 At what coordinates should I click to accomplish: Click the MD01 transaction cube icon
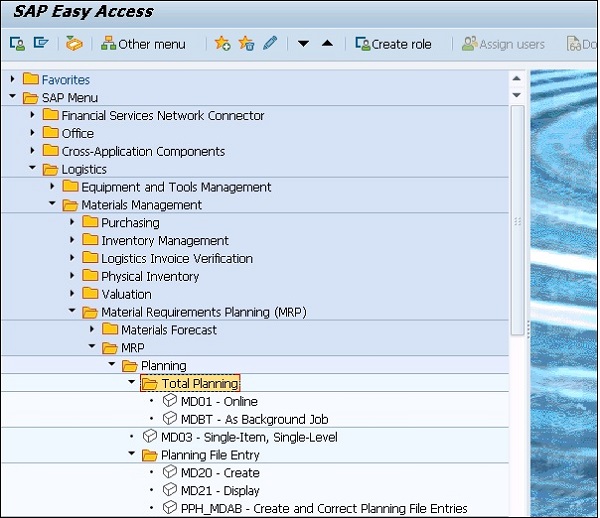(x=170, y=401)
